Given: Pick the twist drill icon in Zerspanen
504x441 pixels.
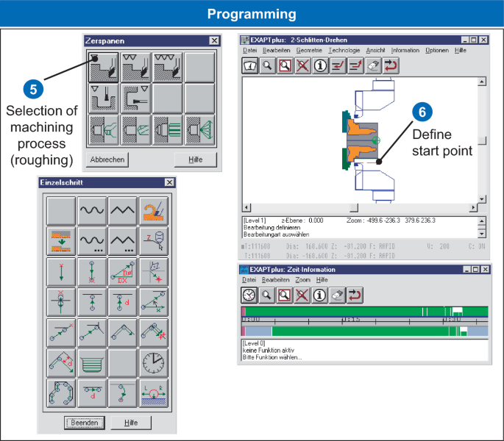Looking at the screenshot, I should click(x=135, y=130).
